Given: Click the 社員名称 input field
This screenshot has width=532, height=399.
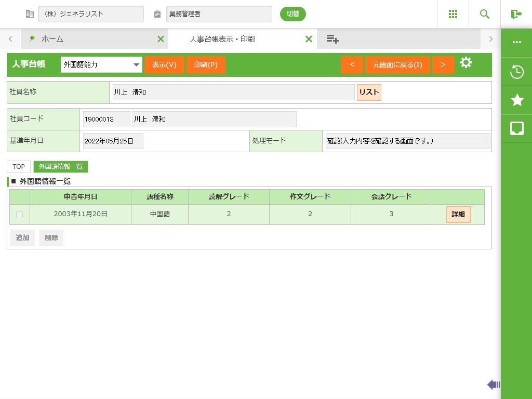Looking at the screenshot, I should point(233,92).
